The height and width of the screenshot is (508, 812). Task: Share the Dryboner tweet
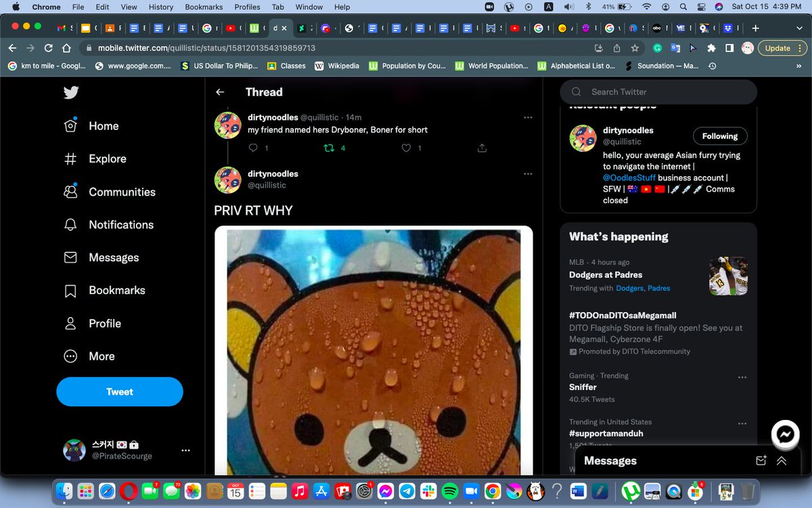click(x=482, y=148)
